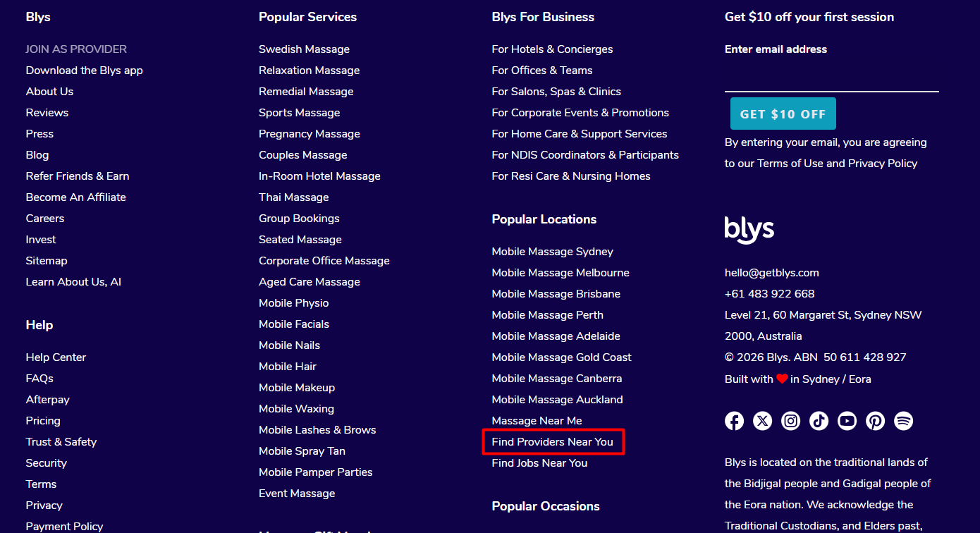This screenshot has height=533, width=980.
Task: Visit the Blog link
Action: (37, 155)
